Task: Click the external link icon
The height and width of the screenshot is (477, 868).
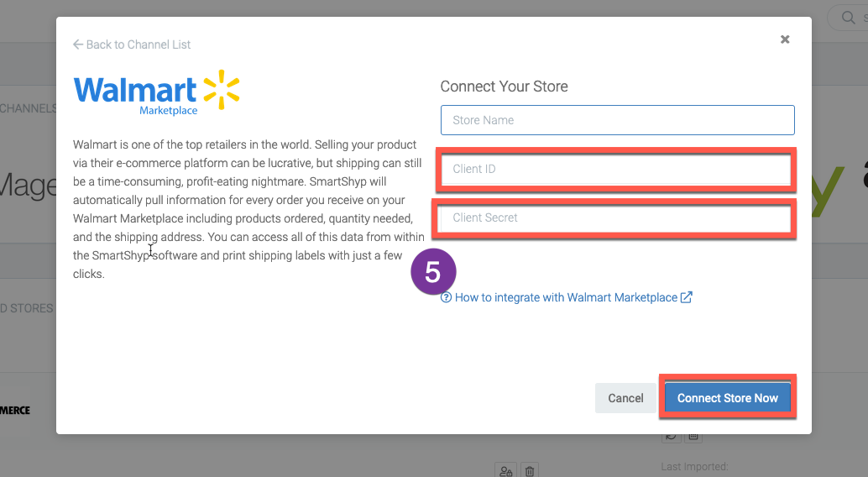Action: (x=687, y=297)
